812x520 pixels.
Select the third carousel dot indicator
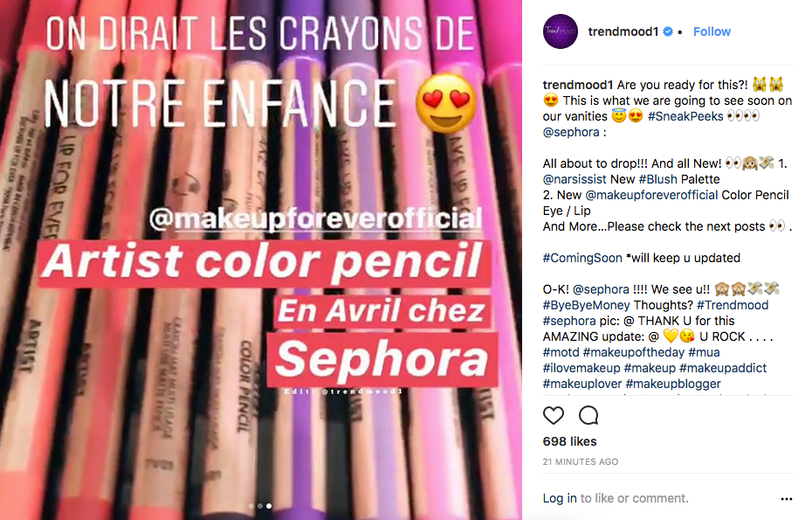pos(269,506)
